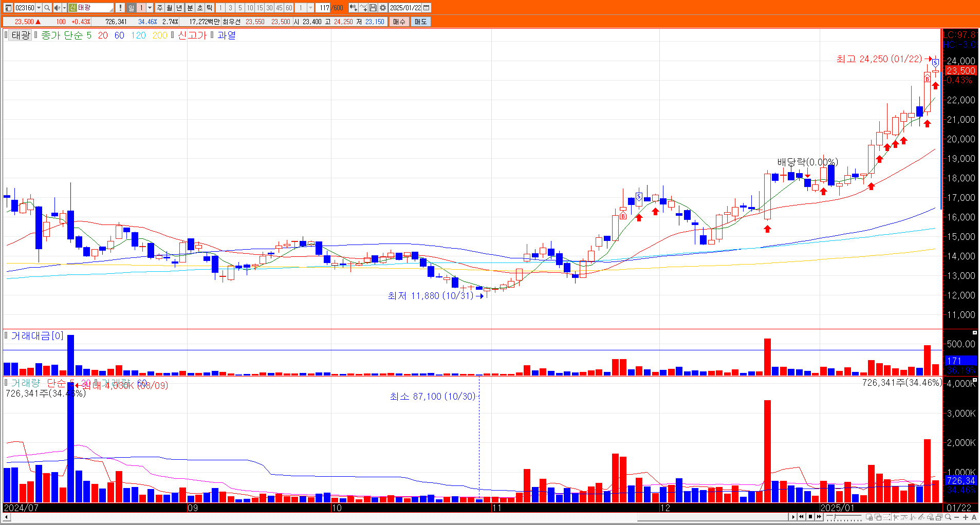
Task: Switch to 초 seconds chart
Action: point(199,8)
